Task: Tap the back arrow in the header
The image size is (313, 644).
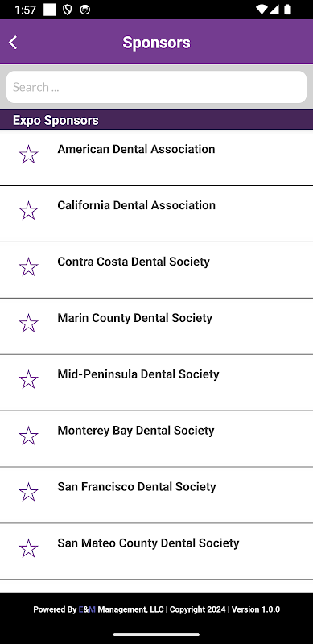Action: 13,43
